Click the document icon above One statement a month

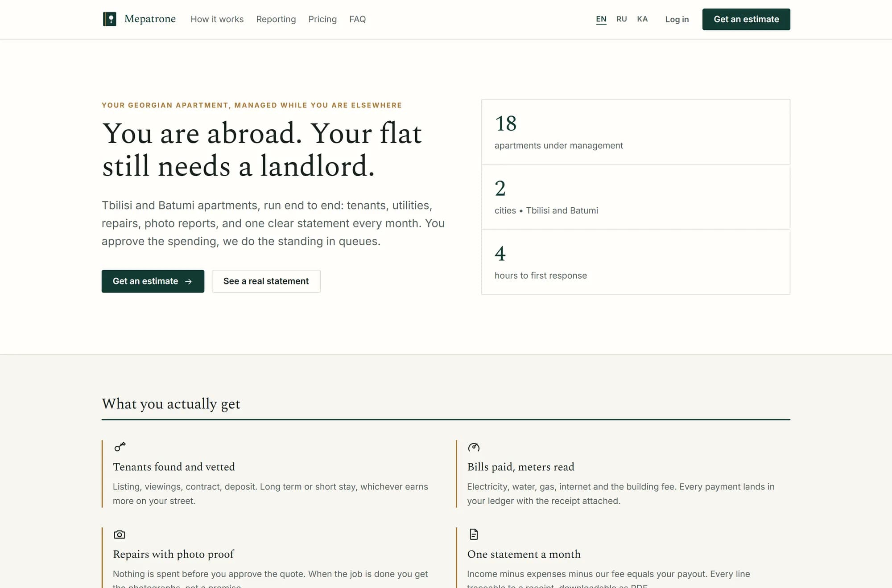[x=474, y=534]
